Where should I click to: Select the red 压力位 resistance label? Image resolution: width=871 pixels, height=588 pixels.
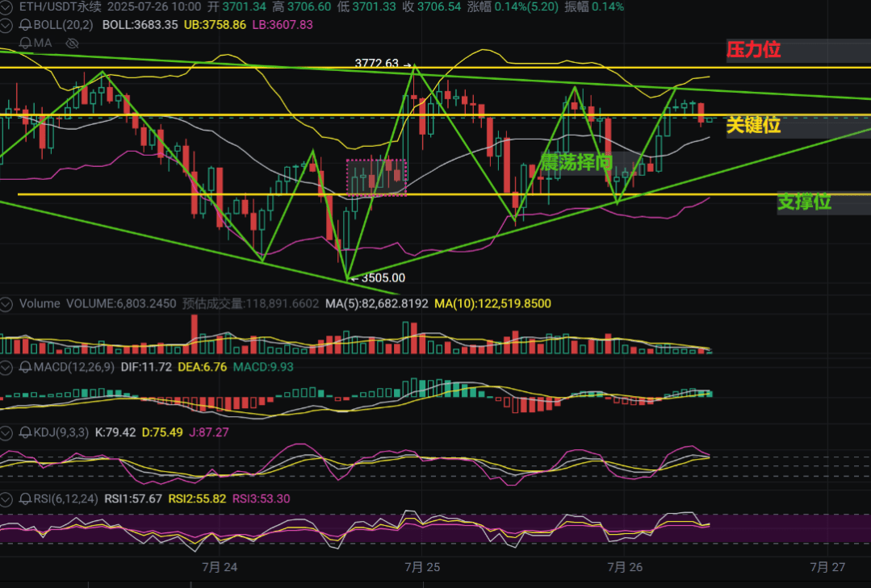point(754,50)
